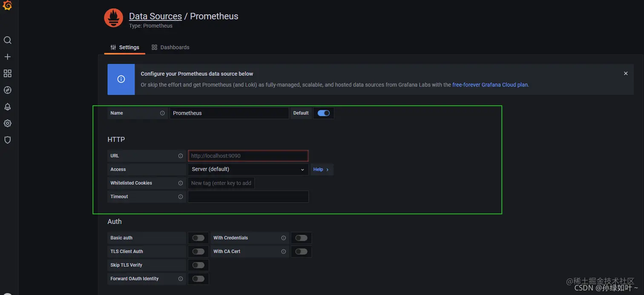The image size is (644, 295).
Task: Show the With Credentials info icon
Action: 284,238
